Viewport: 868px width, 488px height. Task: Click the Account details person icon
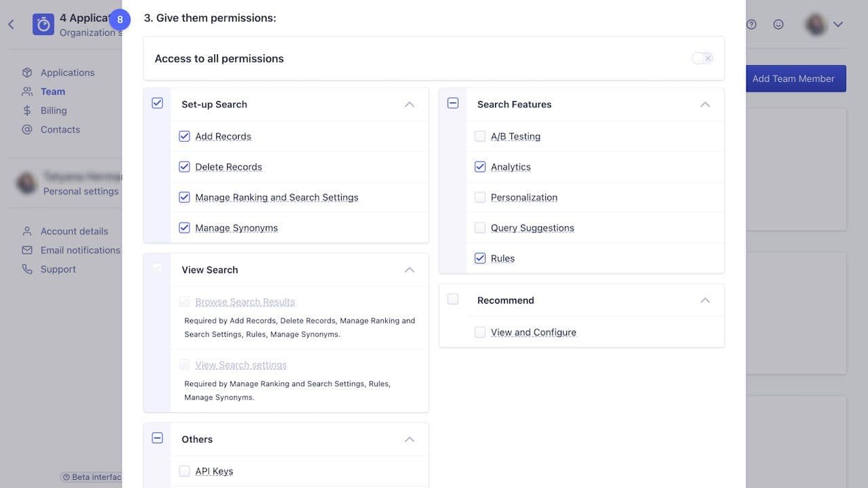(27, 231)
